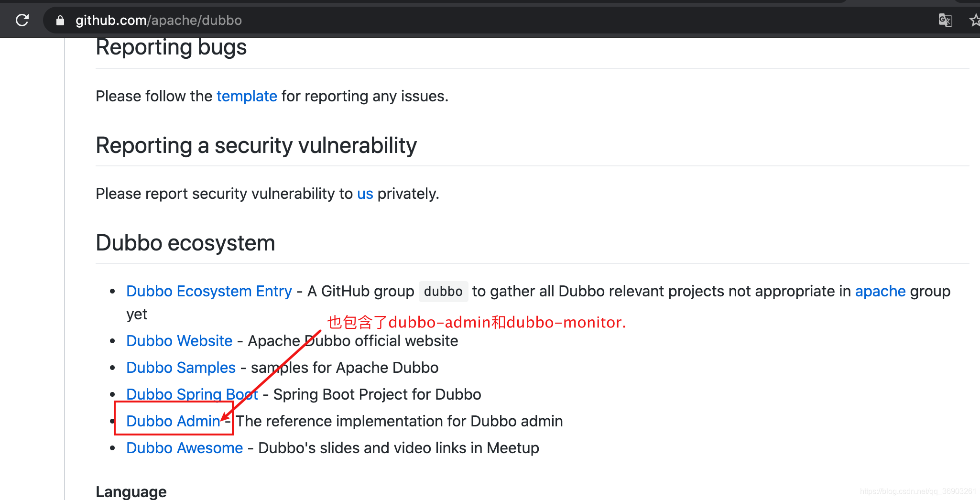Click the padlock site security icon
Viewport: 980px width, 500px height.
coord(60,20)
